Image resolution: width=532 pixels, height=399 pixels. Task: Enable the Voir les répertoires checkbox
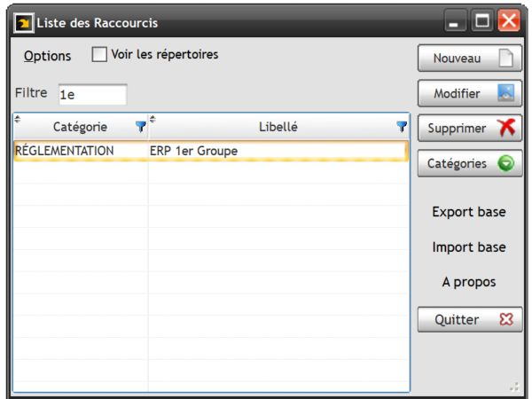[99, 54]
